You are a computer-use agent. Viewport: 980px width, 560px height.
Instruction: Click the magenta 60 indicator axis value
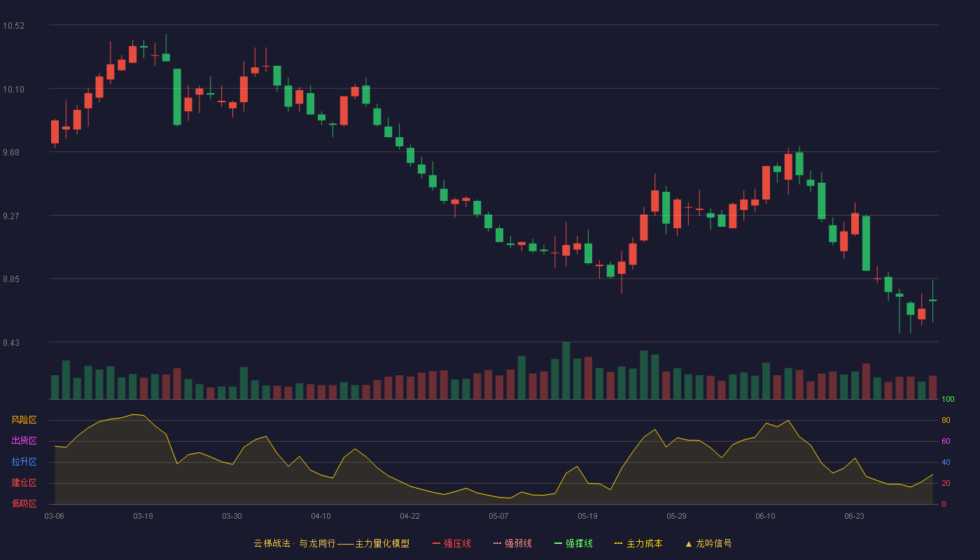pos(946,441)
